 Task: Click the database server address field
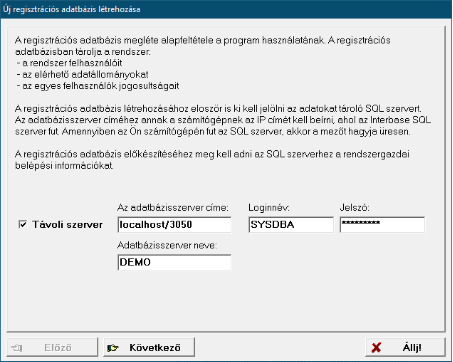point(174,225)
